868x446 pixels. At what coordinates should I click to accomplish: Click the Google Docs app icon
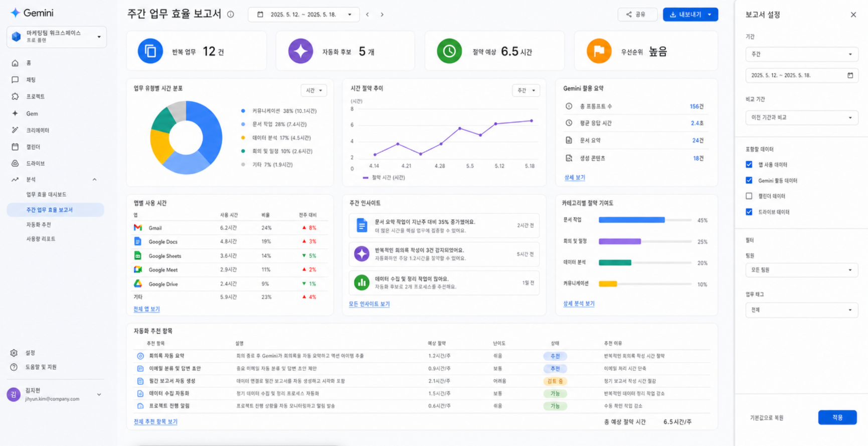138,242
